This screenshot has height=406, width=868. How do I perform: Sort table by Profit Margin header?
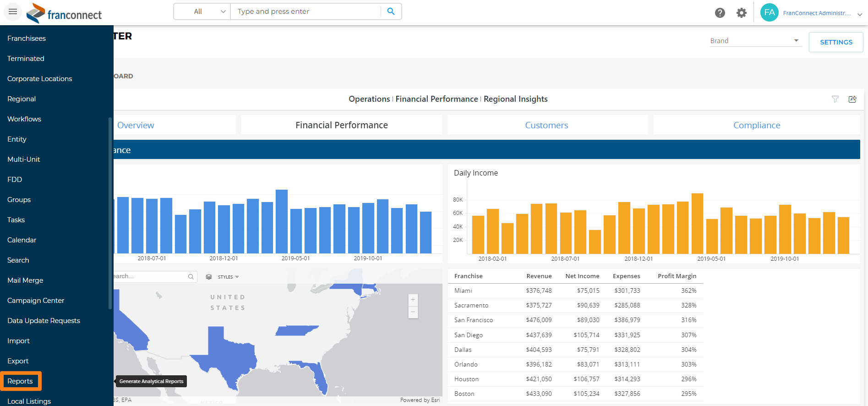pos(677,276)
